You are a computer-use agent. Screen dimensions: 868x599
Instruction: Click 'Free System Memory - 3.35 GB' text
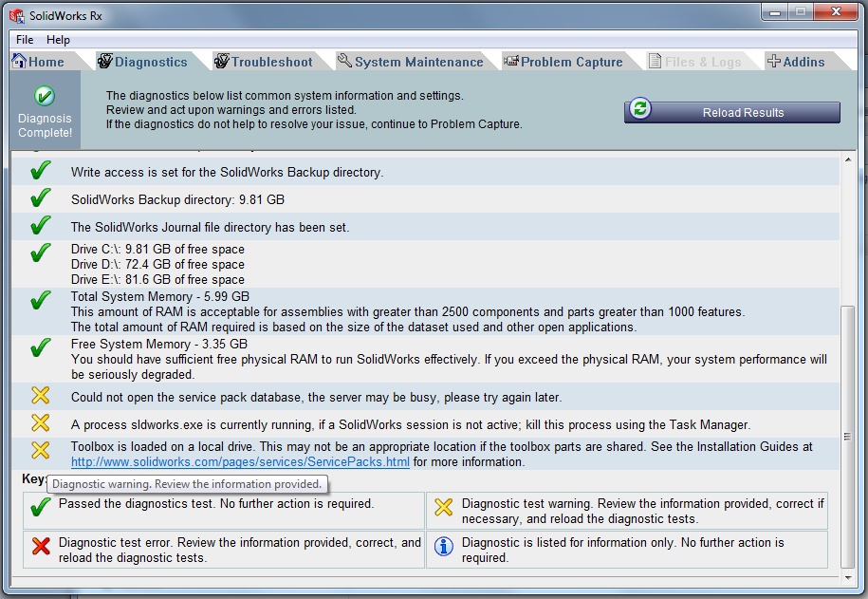tap(158, 344)
